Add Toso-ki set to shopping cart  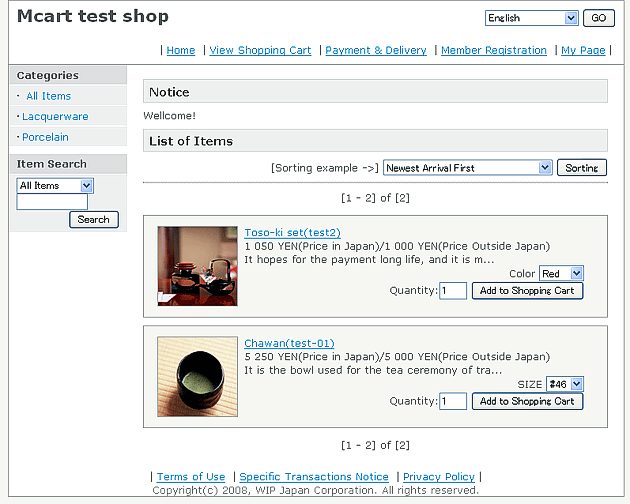click(x=527, y=291)
